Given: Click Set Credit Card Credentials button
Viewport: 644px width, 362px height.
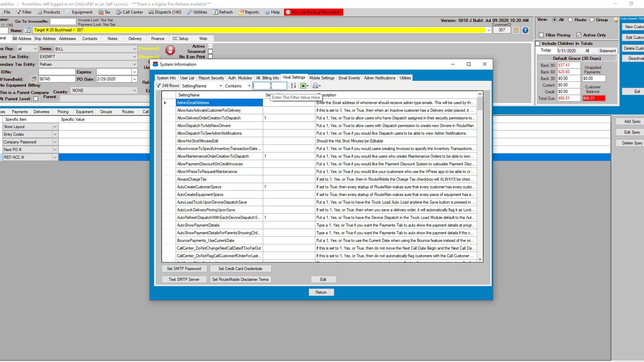Looking at the screenshot, I should pyautogui.click(x=240, y=268).
